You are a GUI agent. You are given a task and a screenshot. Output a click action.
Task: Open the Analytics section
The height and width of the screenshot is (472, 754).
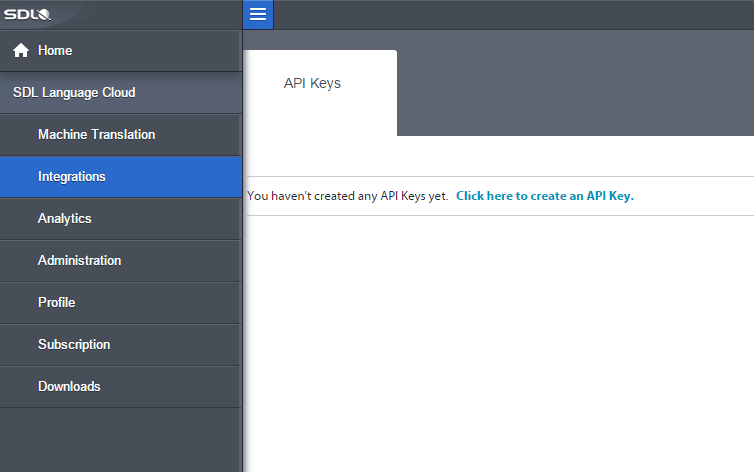(x=64, y=219)
